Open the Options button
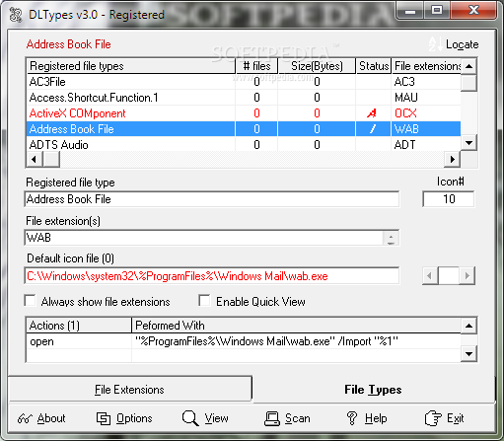The width and height of the screenshot is (504, 441). (124, 418)
